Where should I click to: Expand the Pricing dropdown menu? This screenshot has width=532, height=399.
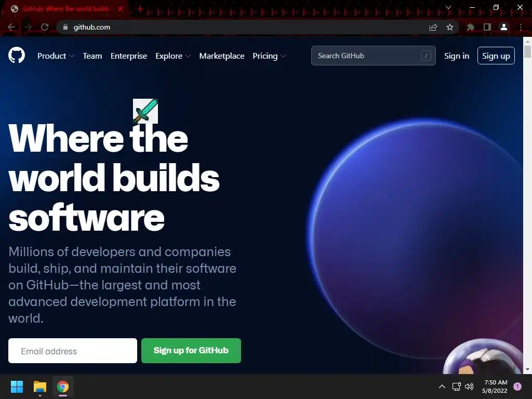tap(270, 56)
